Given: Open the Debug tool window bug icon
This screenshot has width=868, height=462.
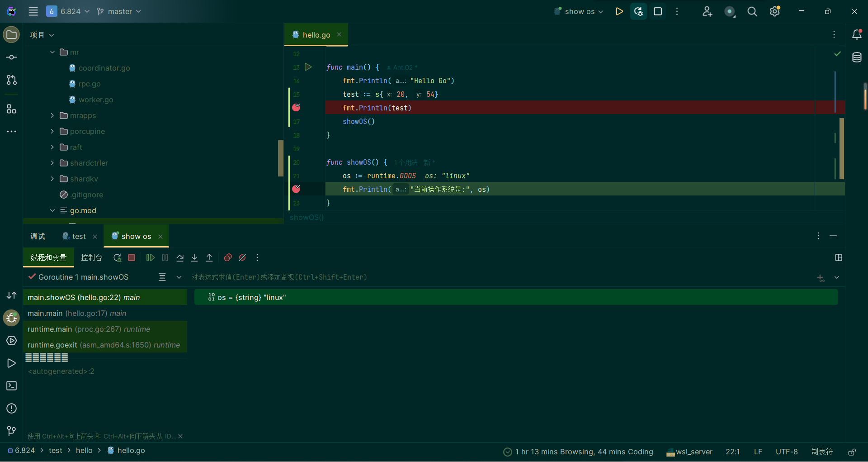Looking at the screenshot, I should 11,318.
